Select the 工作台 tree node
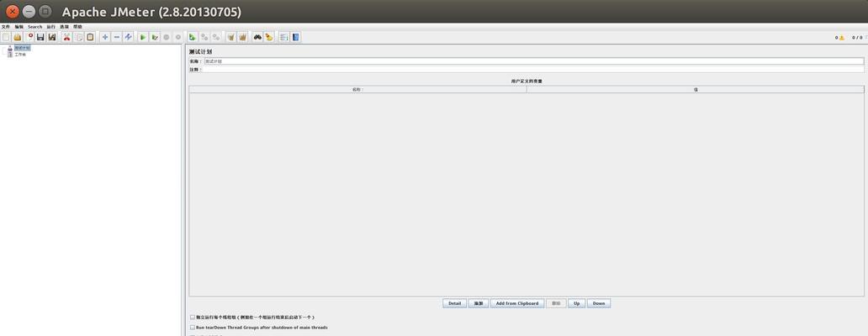 (20, 54)
